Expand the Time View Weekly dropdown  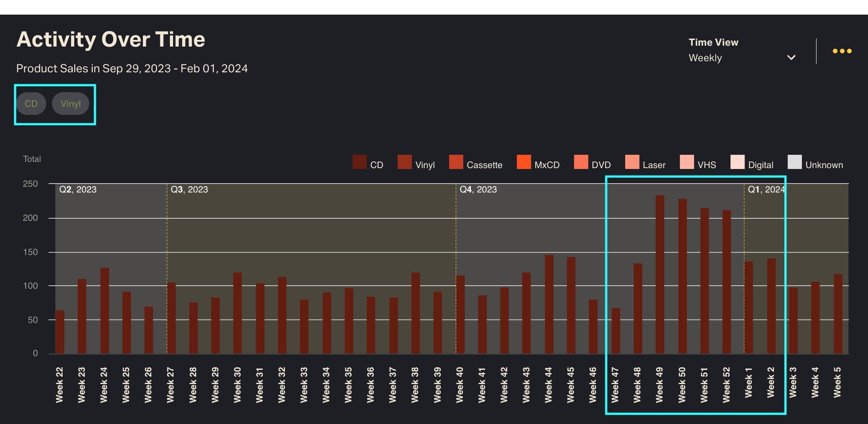[741, 58]
